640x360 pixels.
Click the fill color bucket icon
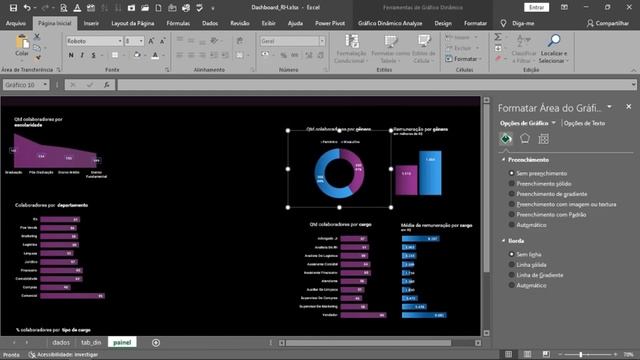pyautogui.click(x=137, y=55)
